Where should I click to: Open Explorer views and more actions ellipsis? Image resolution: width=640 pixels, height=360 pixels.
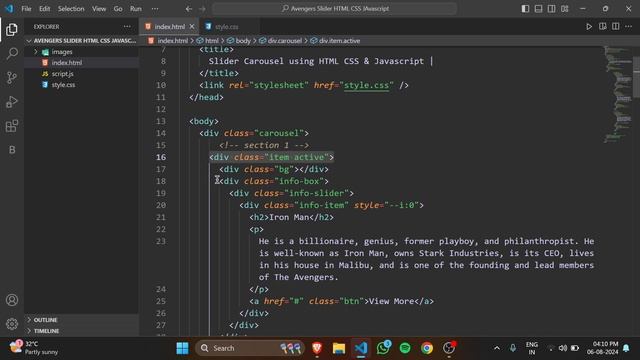pyautogui.click(x=127, y=27)
